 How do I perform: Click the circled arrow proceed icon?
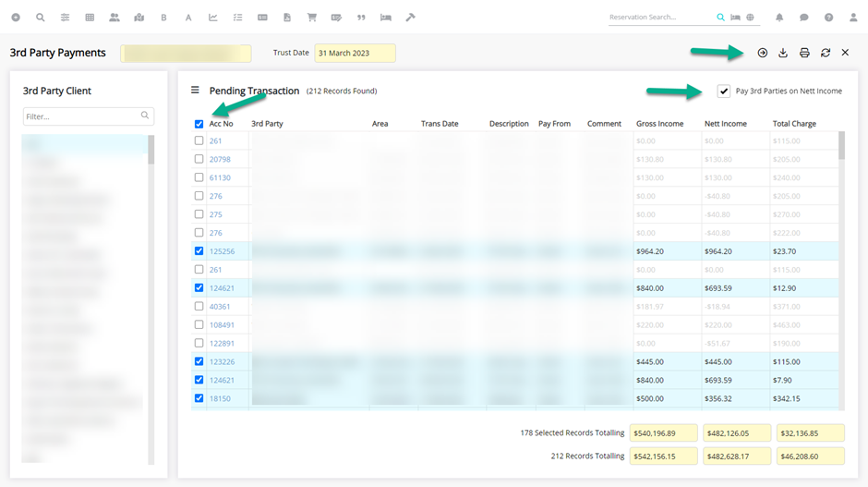point(763,54)
